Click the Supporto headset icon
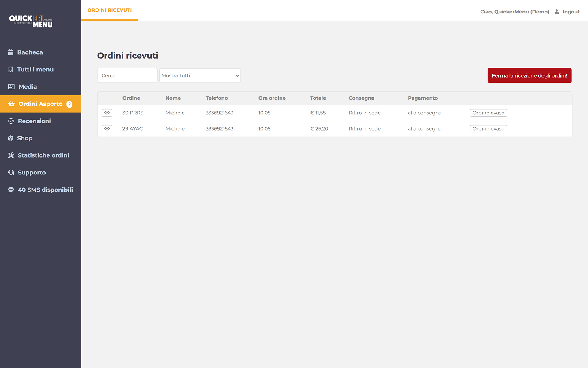 (x=11, y=173)
